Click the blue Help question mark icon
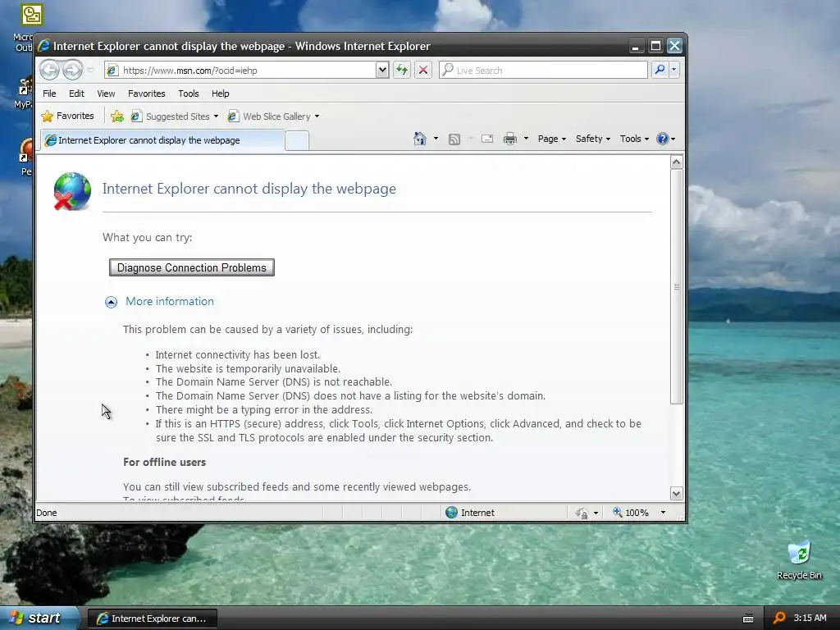Screen dimensions: 840x630 click(x=663, y=139)
